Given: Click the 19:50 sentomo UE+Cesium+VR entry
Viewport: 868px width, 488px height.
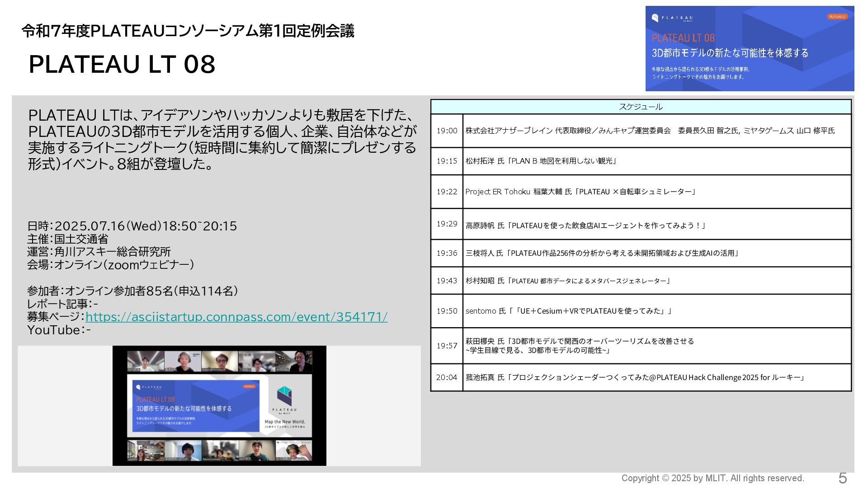Looking at the screenshot, I should (x=568, y=311).
